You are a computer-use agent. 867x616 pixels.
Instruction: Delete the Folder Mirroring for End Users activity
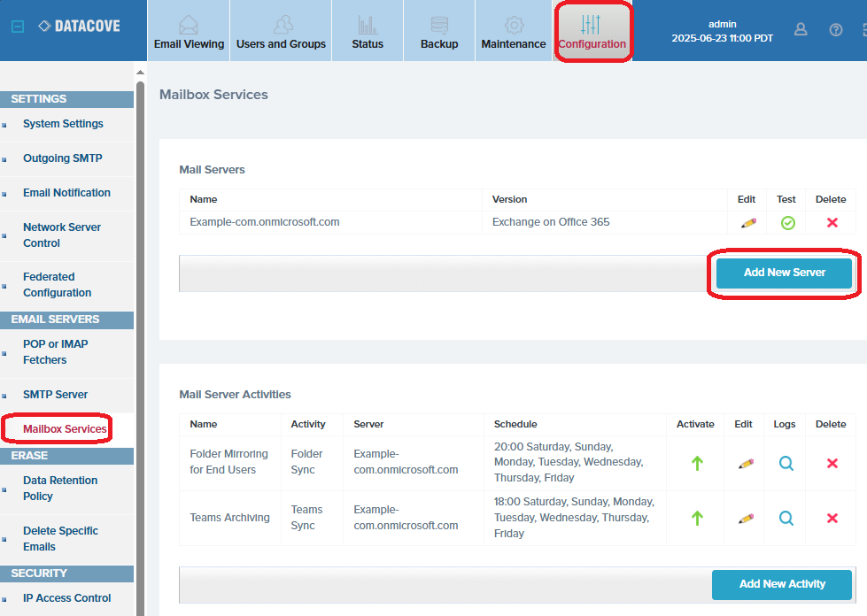point(832,463)
